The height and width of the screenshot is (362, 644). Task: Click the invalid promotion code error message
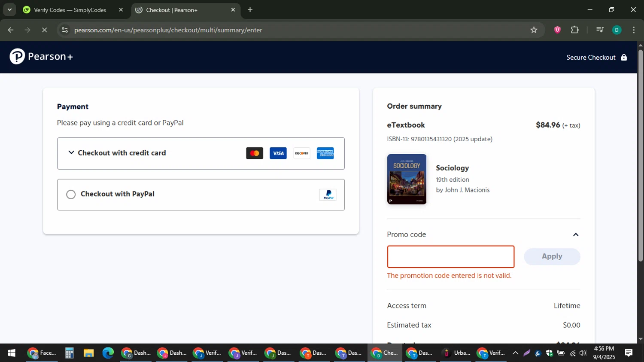pos(449,276)
